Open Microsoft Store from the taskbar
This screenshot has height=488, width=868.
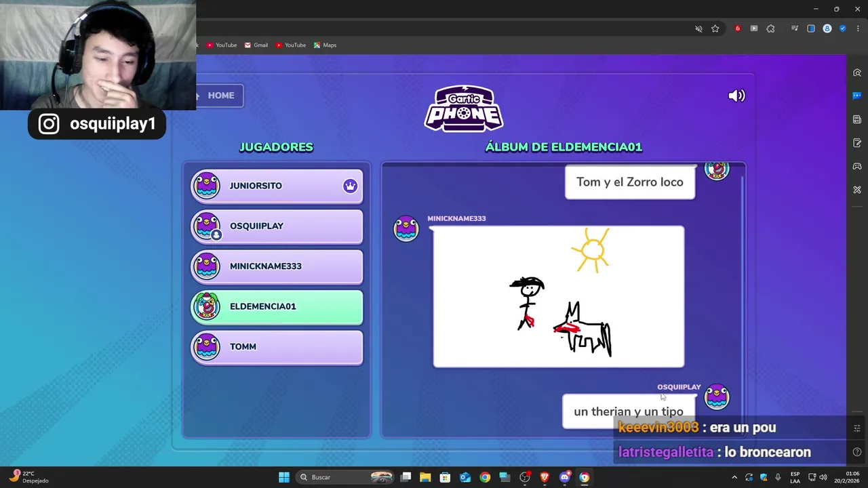(x=445, y=477)
